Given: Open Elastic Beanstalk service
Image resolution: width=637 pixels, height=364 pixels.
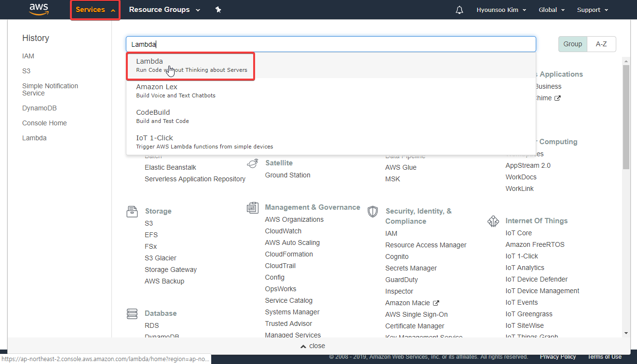Looking at the screenshot, I should [x=170, y=167].
